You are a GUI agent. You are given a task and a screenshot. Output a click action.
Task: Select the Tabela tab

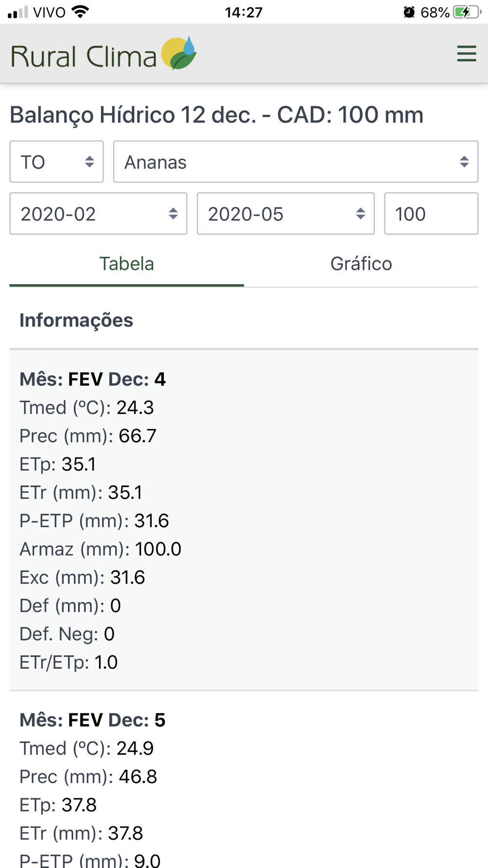127,264
